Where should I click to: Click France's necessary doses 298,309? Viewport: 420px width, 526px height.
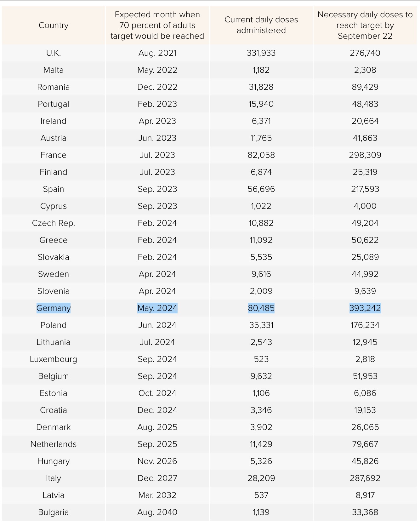(365, 155)
